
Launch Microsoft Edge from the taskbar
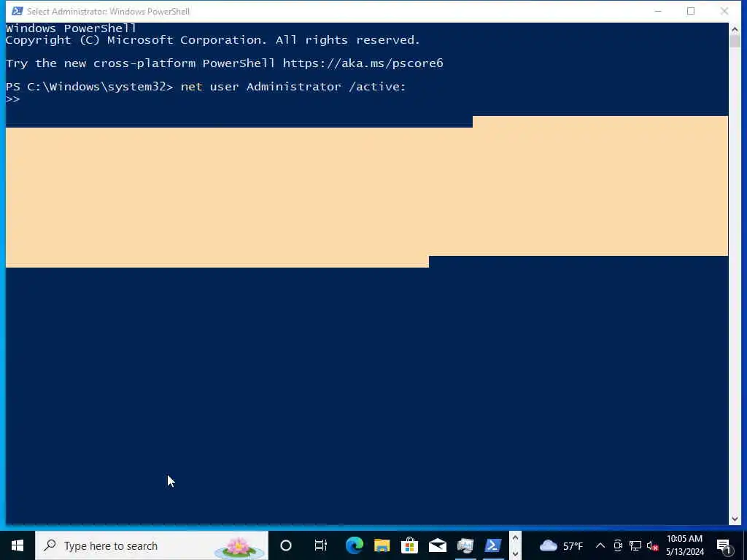(355, 545)
